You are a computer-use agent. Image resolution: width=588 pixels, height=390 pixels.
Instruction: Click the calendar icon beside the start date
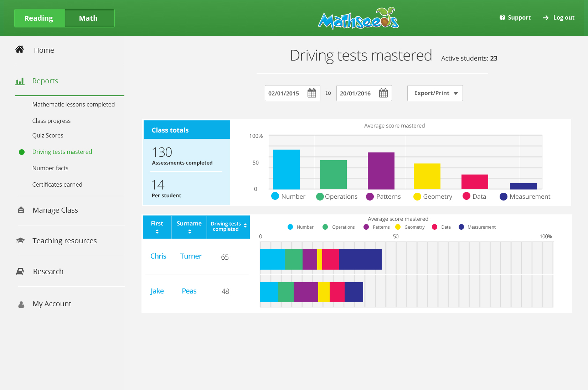tap(311, 93)
